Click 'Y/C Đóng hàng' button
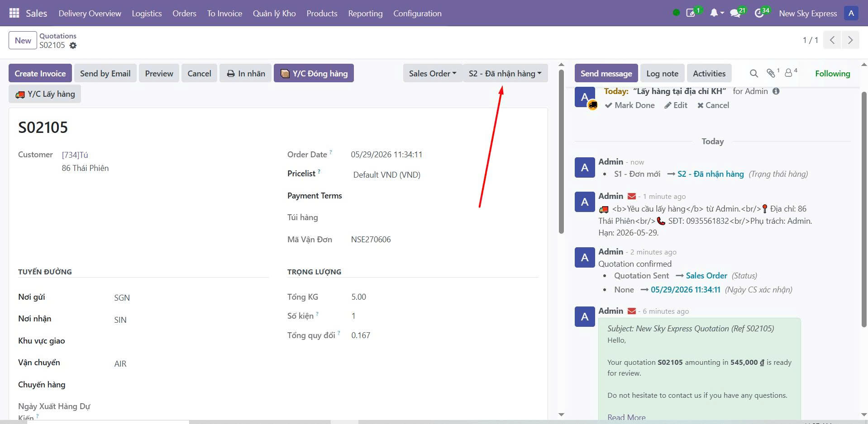 coord(314,73)
